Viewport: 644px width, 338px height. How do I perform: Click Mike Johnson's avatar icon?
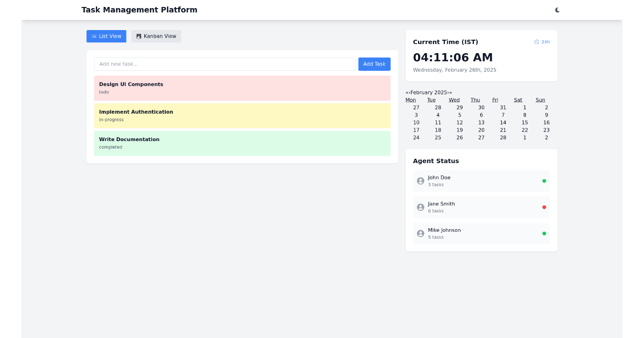[x=420, y=233]
